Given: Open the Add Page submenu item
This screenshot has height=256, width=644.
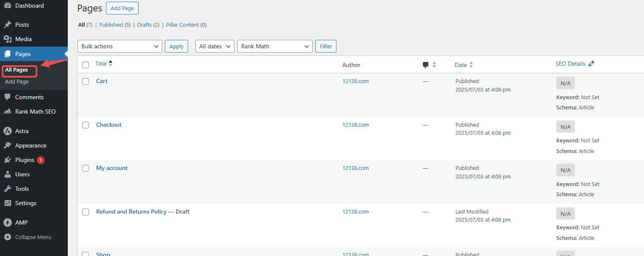Looking at the screenshot, I should (x=17, y=81).
